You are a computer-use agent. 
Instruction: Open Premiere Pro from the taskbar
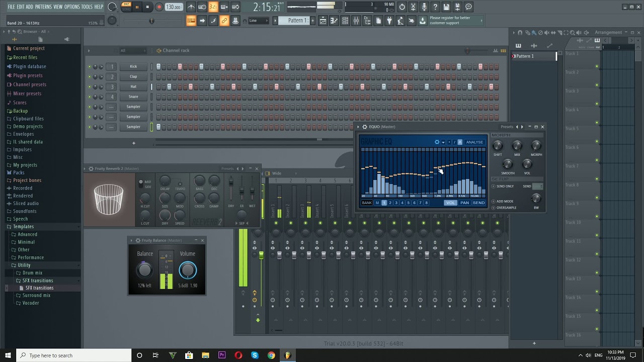coord(222,355)
